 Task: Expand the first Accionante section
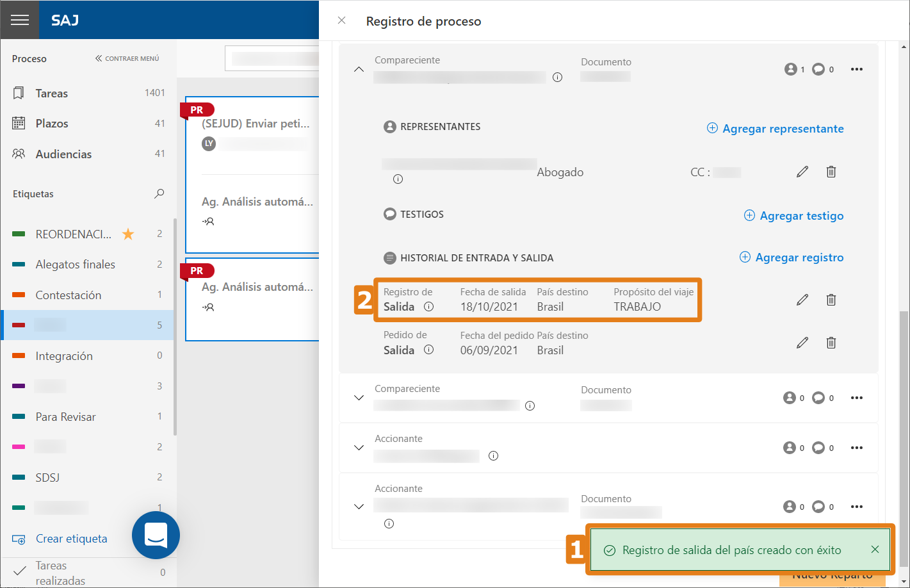tap(359, 448)
